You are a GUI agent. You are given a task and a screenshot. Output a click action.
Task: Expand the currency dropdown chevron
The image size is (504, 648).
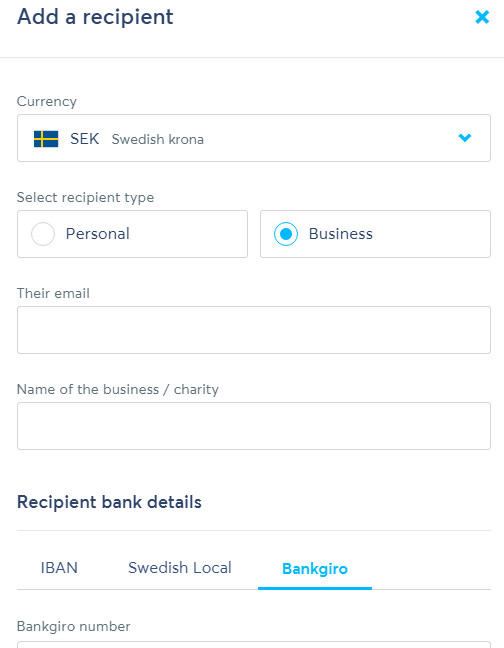click(465, 138)
